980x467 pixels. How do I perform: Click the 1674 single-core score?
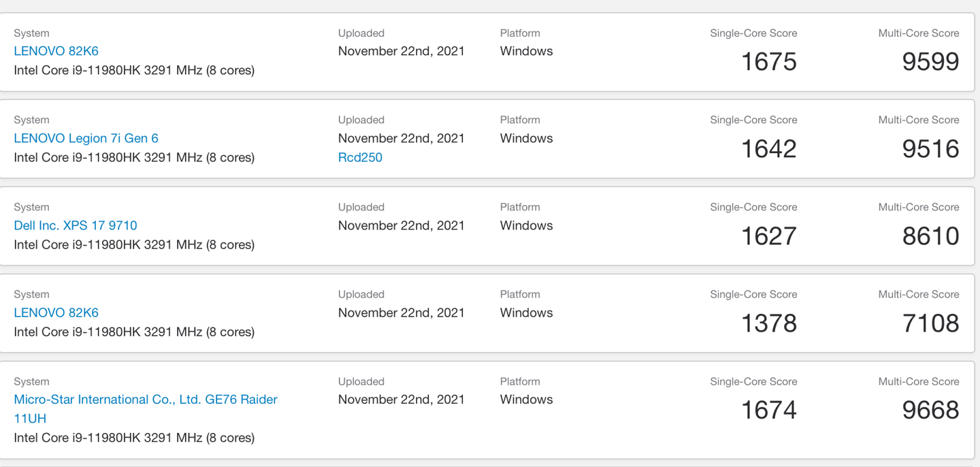[769, 410]
